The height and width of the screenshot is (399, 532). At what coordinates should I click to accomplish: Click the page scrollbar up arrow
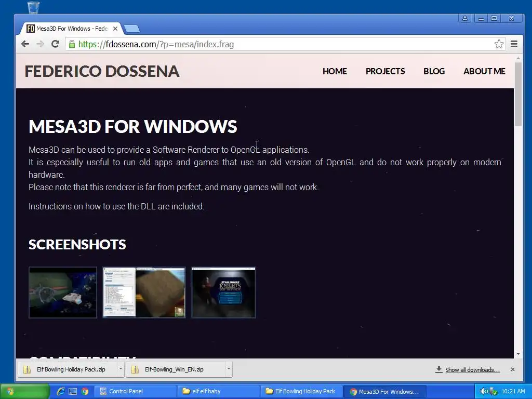(518, 58)
